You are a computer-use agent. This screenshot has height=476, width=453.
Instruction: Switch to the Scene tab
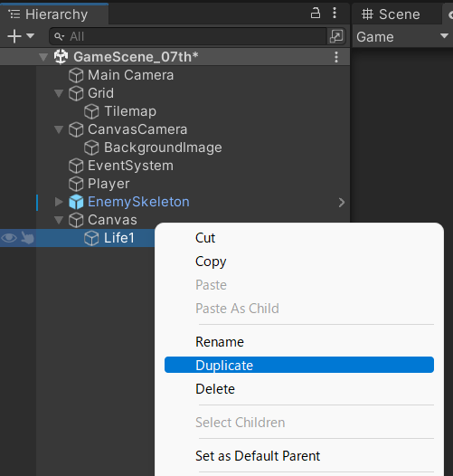[x=397, y=14]
